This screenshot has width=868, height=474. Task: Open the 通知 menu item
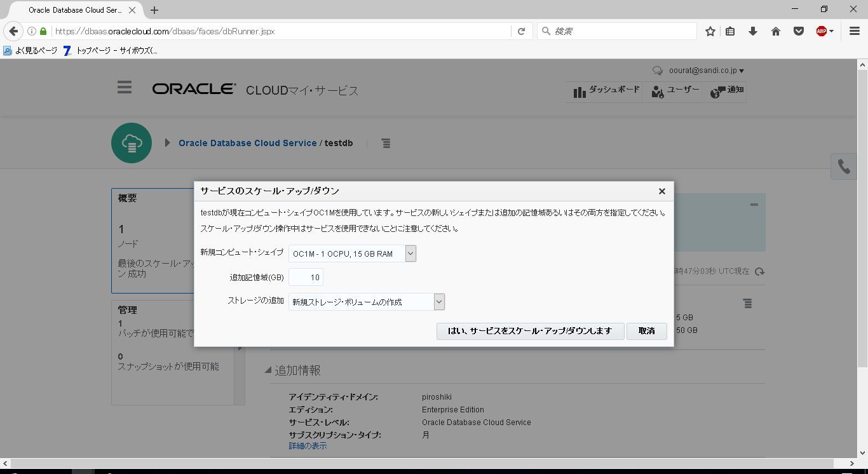(x=726, y=91)
